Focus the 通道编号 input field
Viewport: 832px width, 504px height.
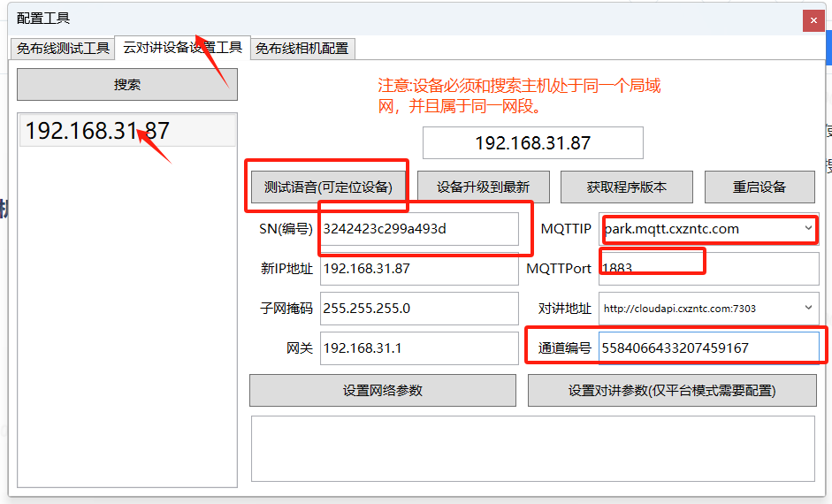click(x=709, y=348)
